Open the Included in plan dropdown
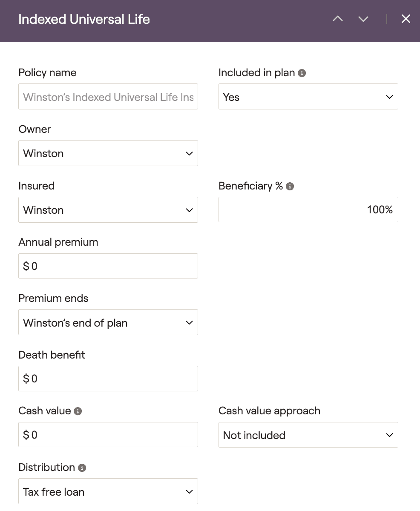The width and height of the screenshot is (420, 511). click(x=308, y=97)
